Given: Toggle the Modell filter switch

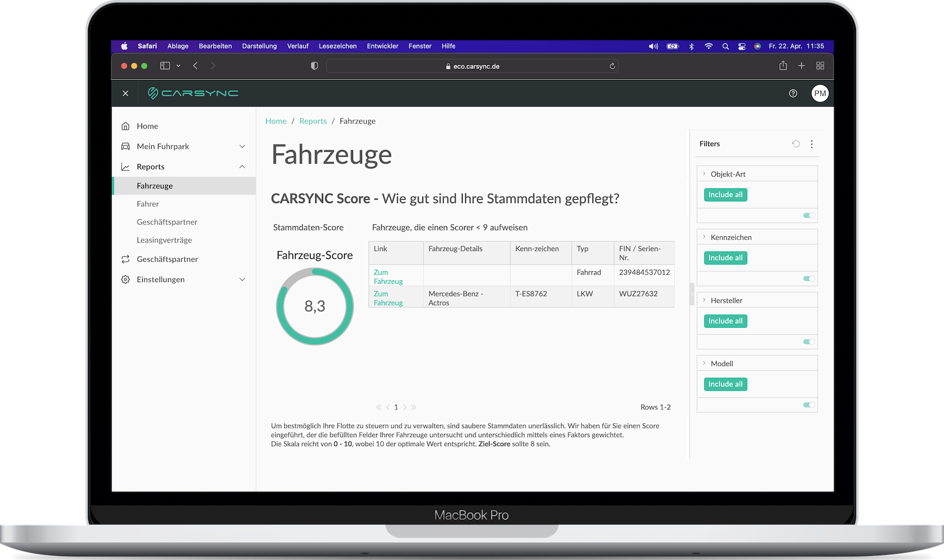Looking at the screenshot, I should coord(809,405).
